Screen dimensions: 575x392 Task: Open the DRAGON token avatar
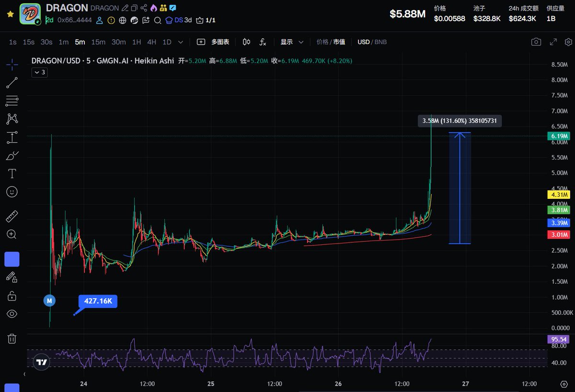30,14
